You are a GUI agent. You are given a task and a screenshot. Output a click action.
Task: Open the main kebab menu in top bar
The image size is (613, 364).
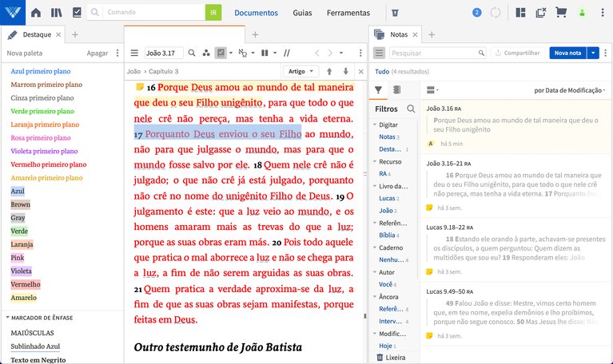coord(602,13)
